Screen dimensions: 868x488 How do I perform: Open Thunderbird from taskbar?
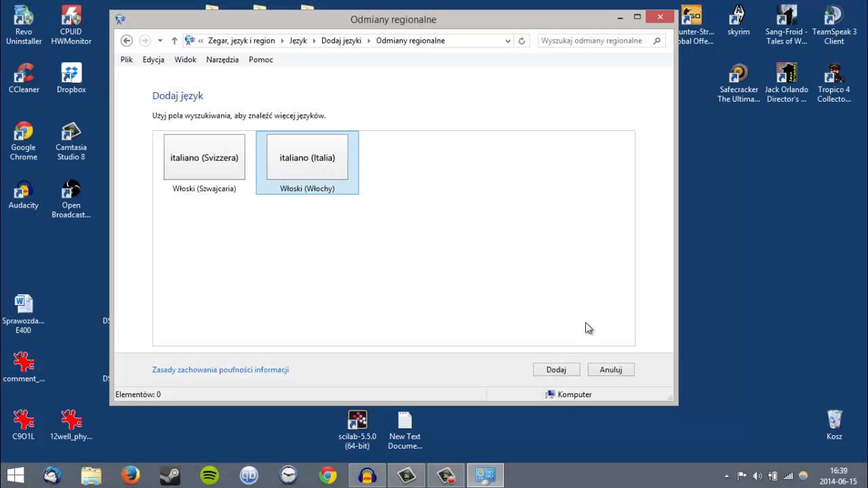[x=52, y=475]
